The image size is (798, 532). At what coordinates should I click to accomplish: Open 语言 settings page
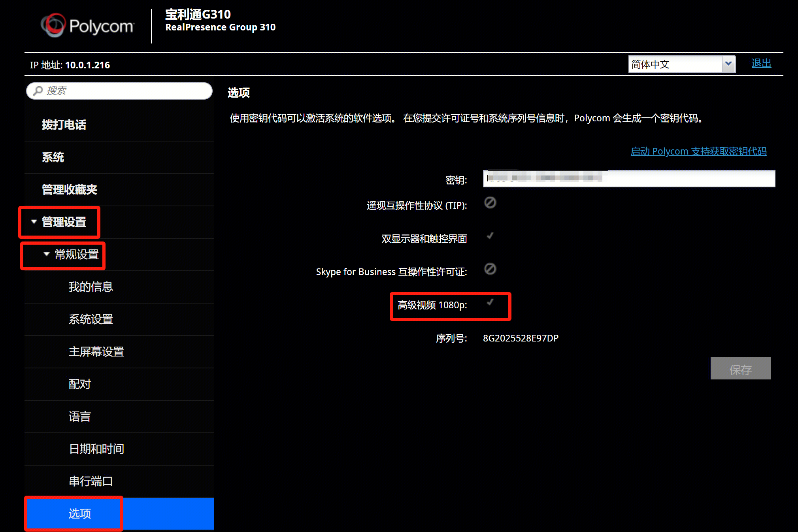119,417
